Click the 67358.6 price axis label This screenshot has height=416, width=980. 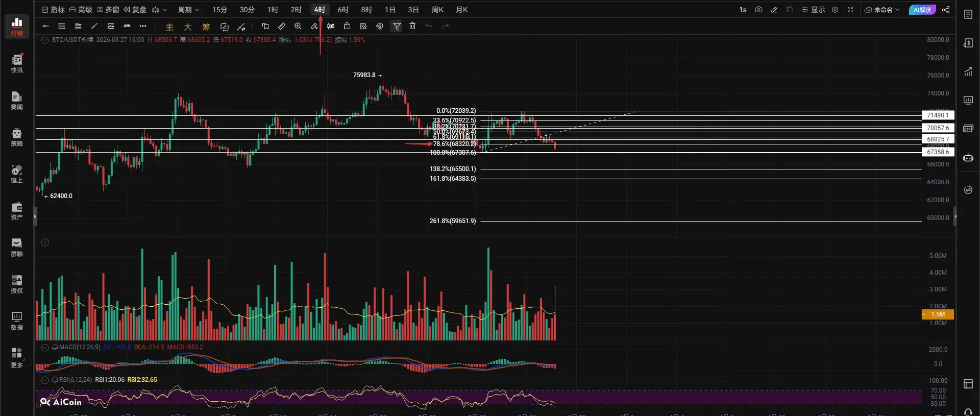[938, 152]
